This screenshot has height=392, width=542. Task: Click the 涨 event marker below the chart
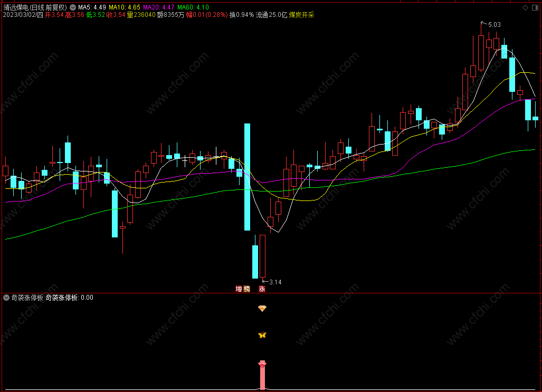tap(262, 289)
